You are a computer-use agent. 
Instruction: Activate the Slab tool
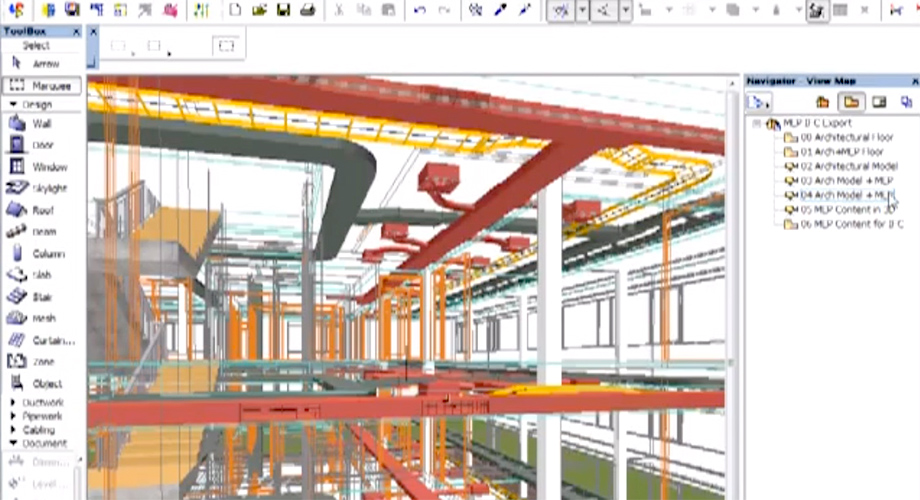41,275
